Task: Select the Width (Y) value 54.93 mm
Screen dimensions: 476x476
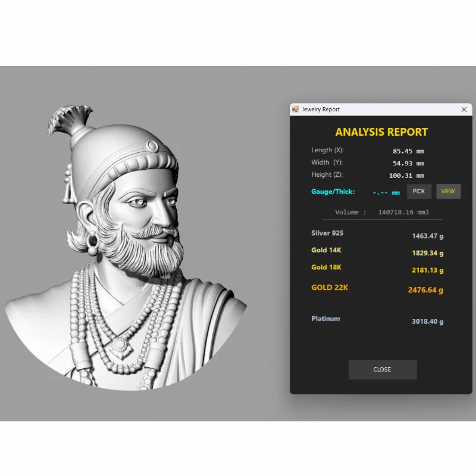Action: [408, 164]
